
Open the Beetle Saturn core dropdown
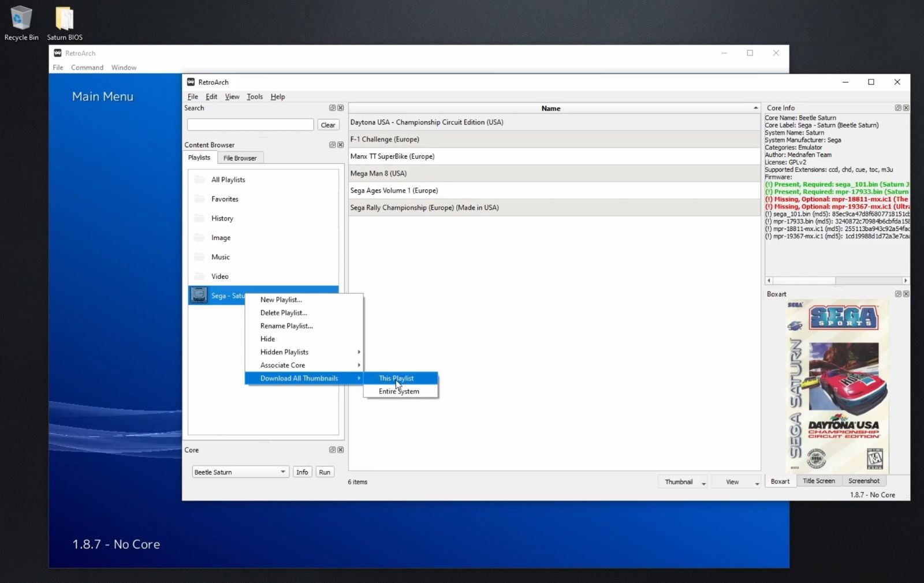[x=240, y=472]
